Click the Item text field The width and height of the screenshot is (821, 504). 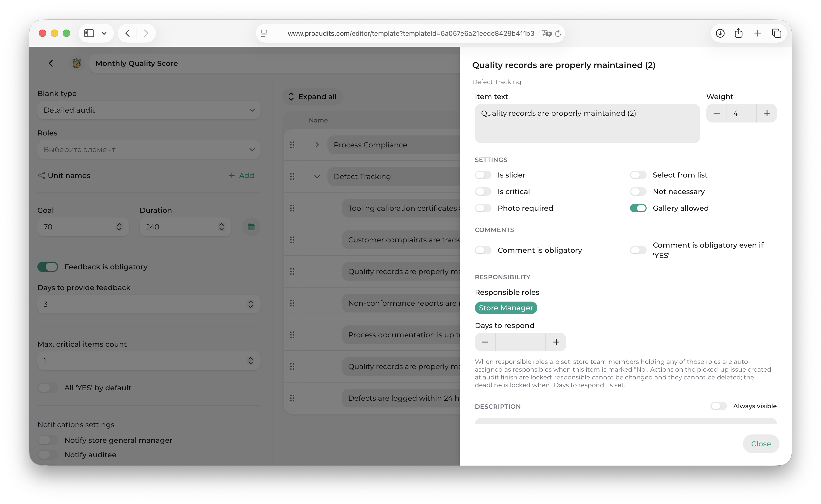587,124
